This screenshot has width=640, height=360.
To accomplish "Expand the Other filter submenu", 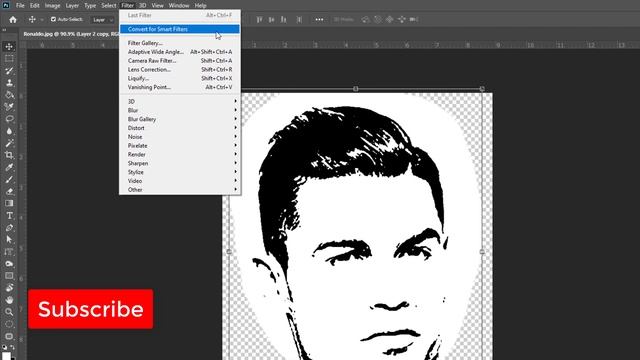I will point(180,190).
